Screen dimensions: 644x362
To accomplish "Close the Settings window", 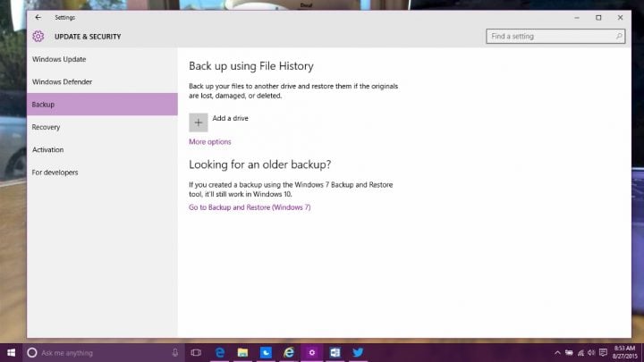I will [620, 18].
